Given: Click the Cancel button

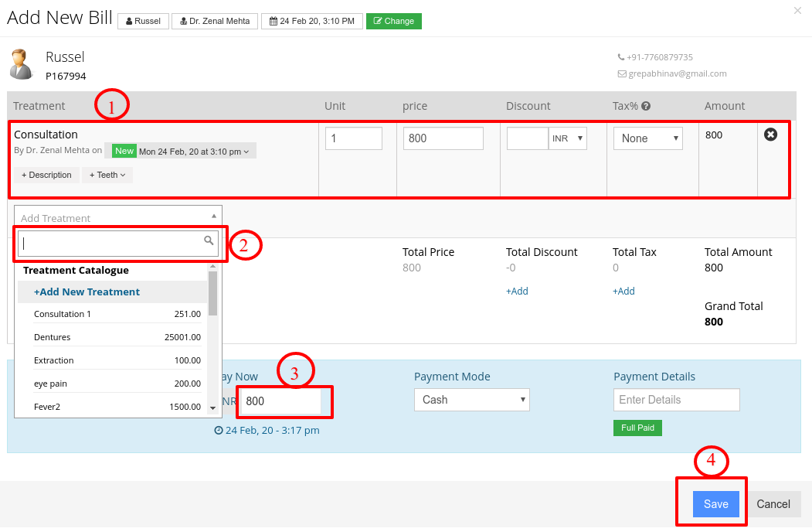Looking at the screenshot, I should click(x=773, y=504).
